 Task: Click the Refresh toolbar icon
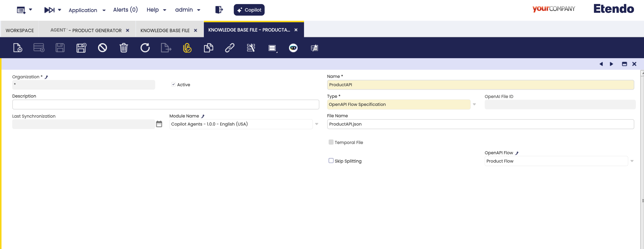[x=145, y=47]
